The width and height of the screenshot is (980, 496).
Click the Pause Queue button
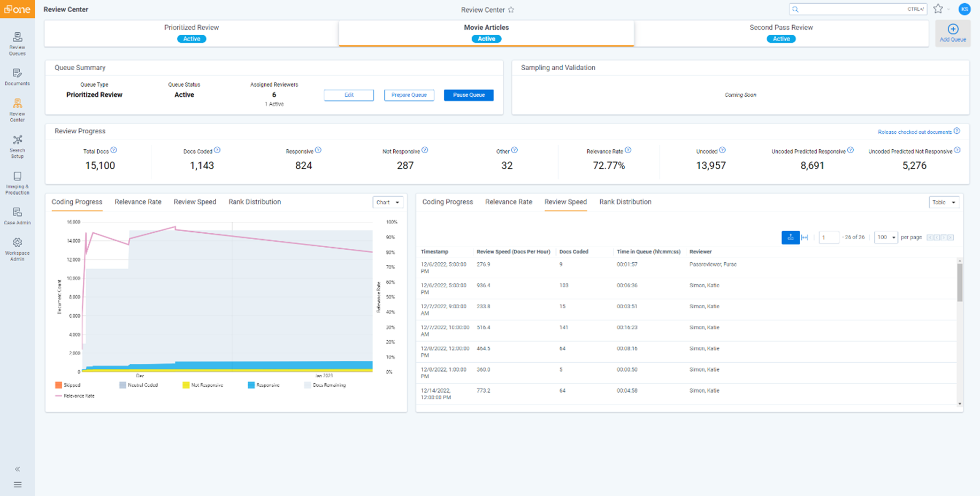468,95
